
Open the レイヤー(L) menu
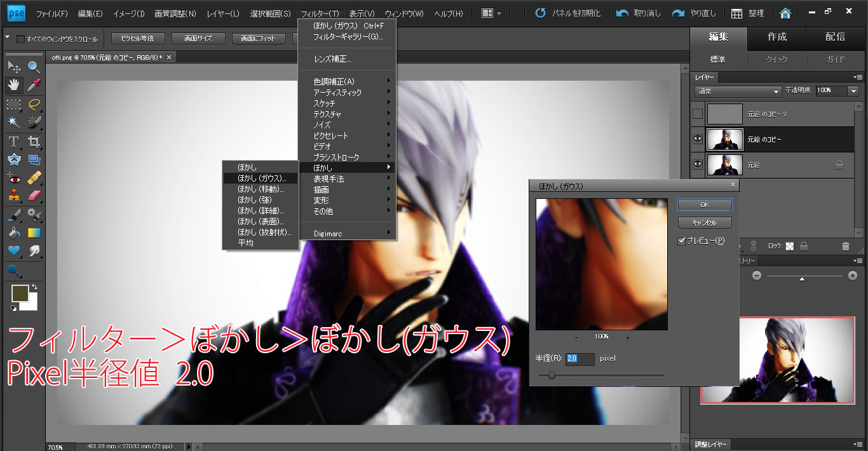click(222, 13)
